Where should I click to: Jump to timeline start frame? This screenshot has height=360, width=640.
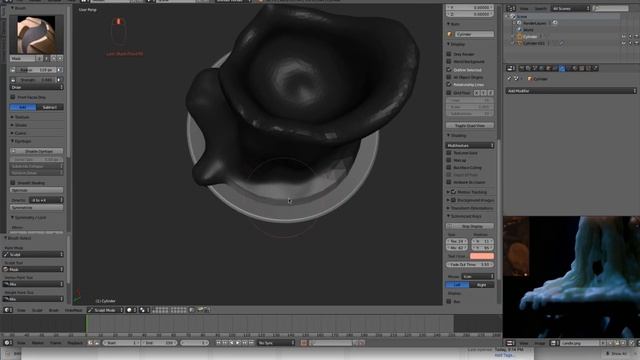[x=218, y=343]
